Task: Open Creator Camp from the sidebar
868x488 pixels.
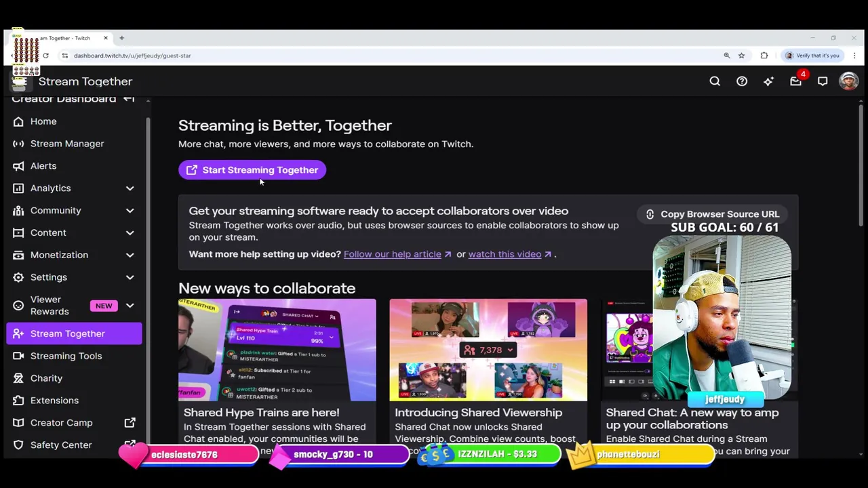Action: point(75,423)
